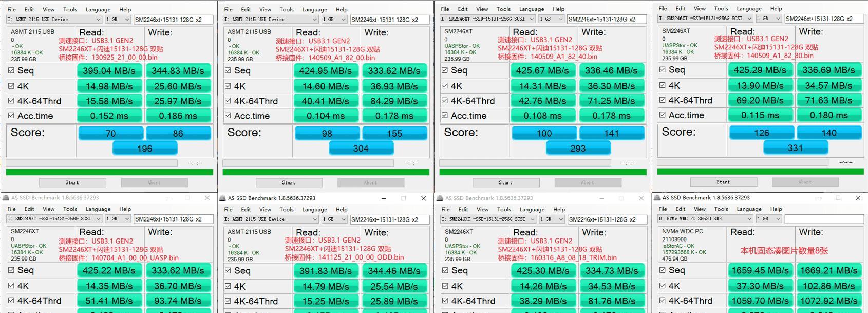Uncheck Seq in the window scoring 196
Image resolution: width=868 pixels, height=313 pixels.
(x=11, y=70)
